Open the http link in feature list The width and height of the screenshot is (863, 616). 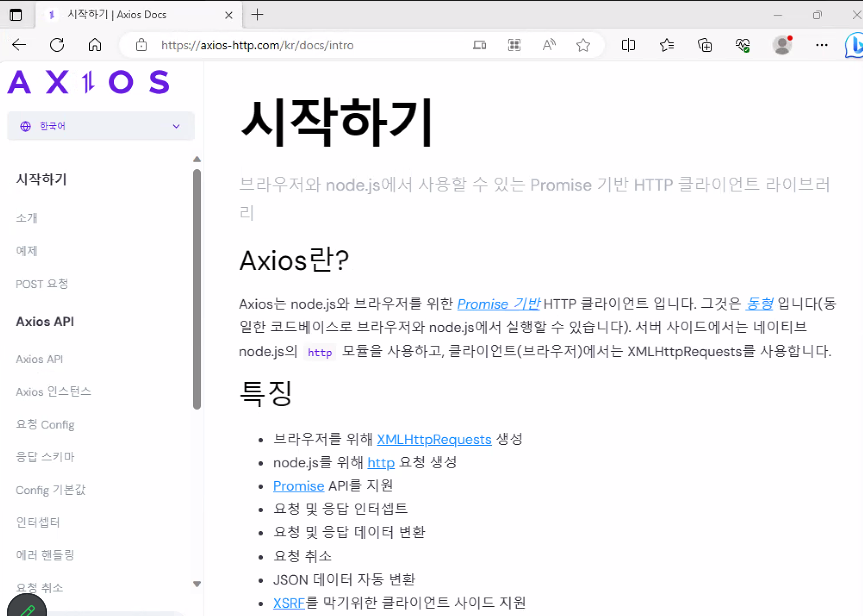[x=381, y=462]
